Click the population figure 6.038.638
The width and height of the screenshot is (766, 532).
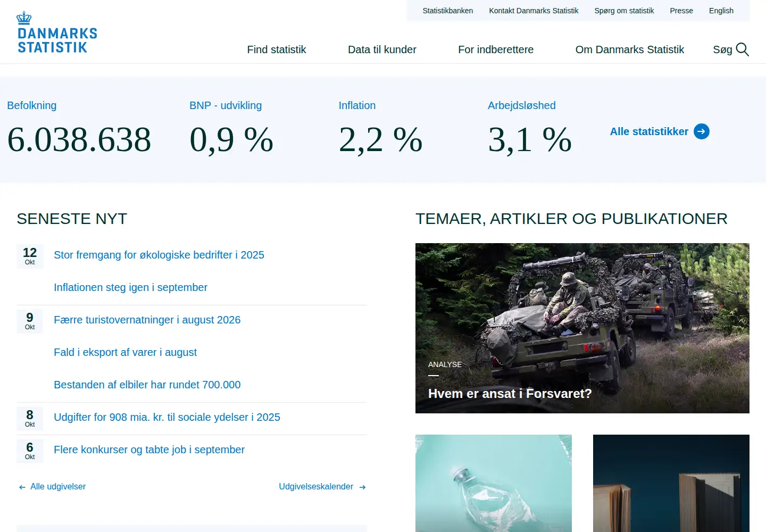79,140
